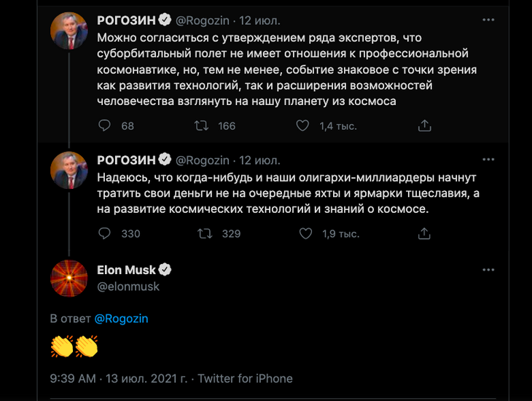Screen dimensions: 532x401
Task: Reply to first Rogozin tweet with 68 replies
Action: [105, 125]
